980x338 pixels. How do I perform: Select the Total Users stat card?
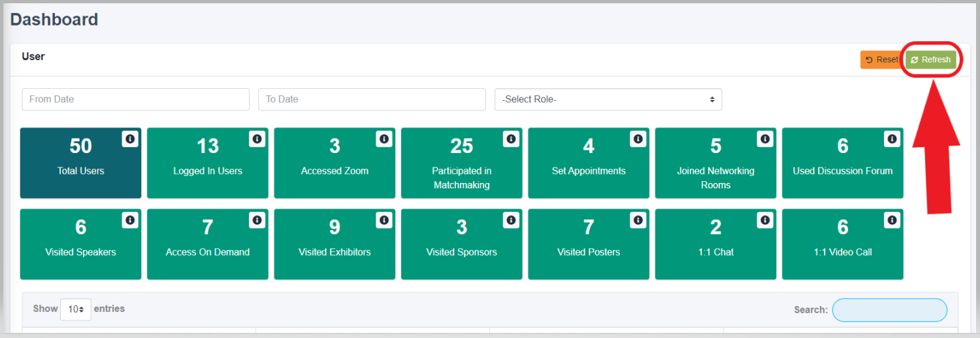coord(80,163)
